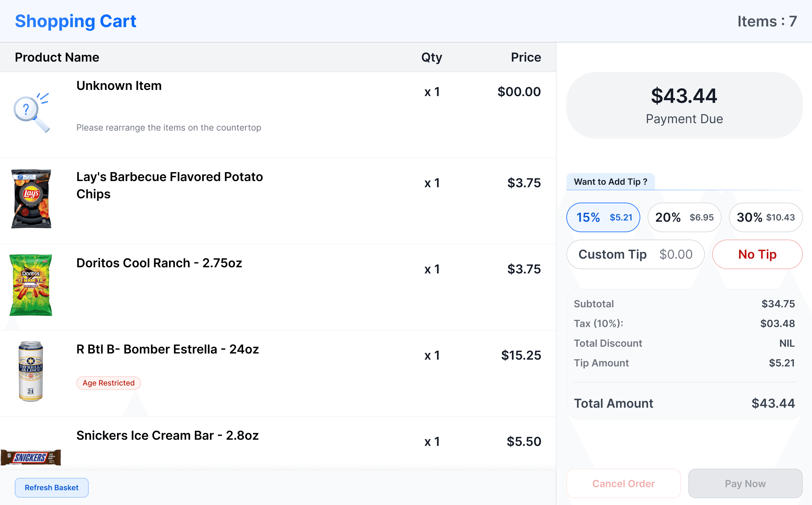Open the Want to Add Tip tab
812x505 pixels.
[x=610, y=182]
